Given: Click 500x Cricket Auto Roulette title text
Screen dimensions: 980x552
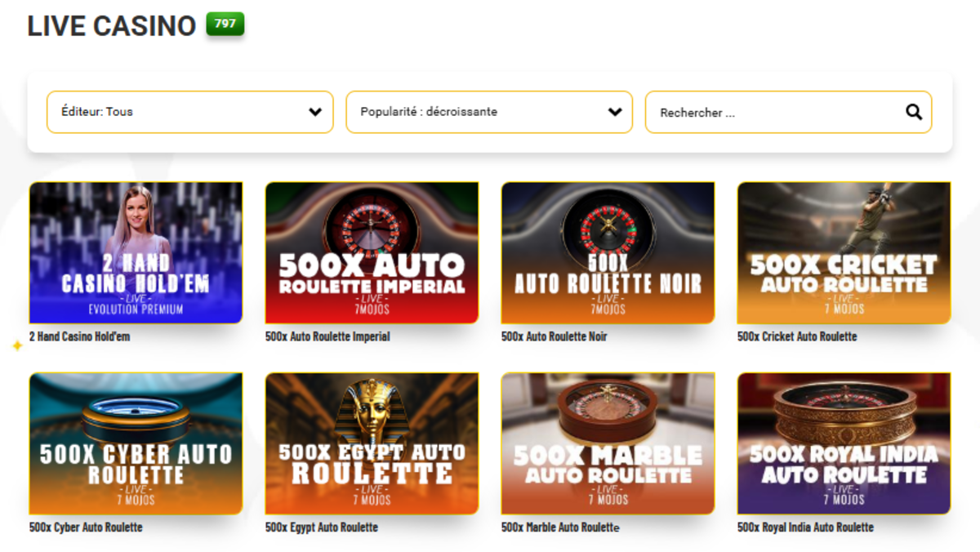Looking at the screenshot, I should [x=797, y=336].
